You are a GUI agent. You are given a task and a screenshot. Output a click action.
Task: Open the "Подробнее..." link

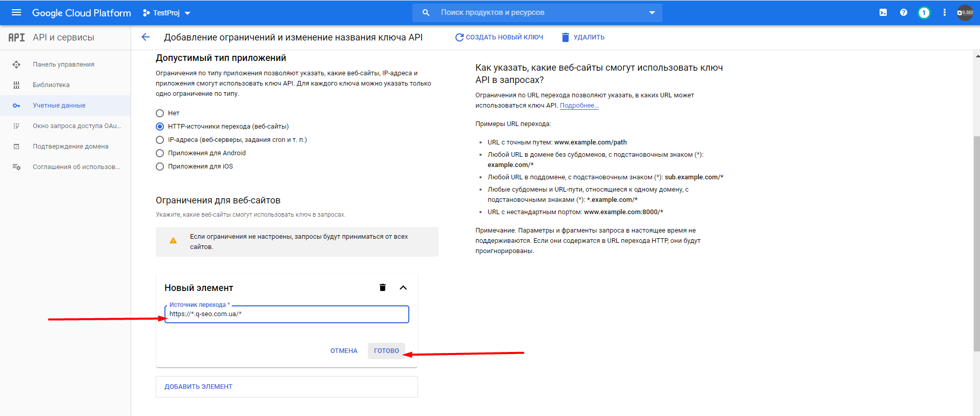(579, 106)
